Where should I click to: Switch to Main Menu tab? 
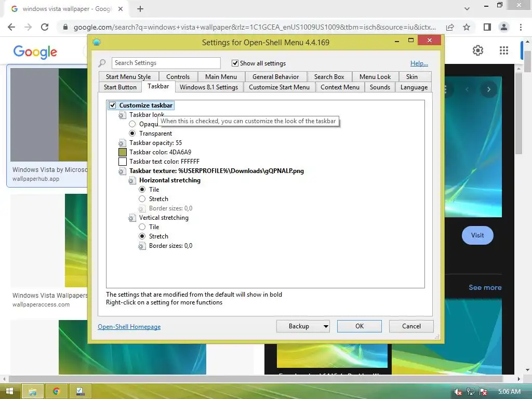click(x=221, y=77)
